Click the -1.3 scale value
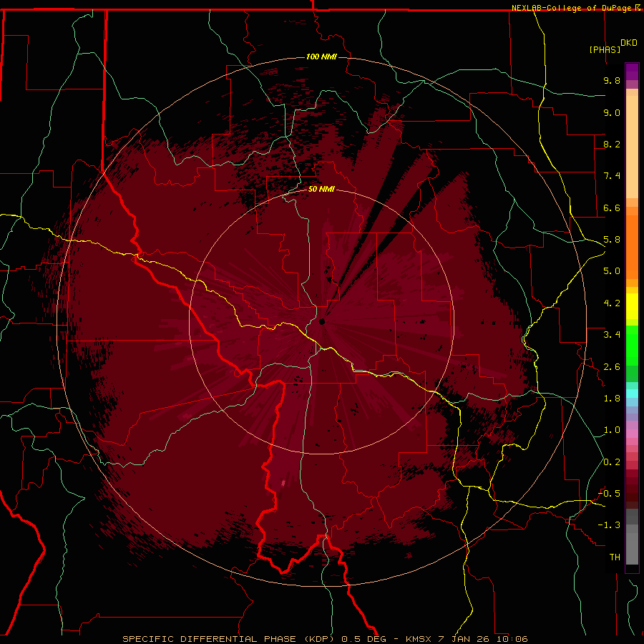Viewport: 644px width, 644px height. click(x=609, y=525)
